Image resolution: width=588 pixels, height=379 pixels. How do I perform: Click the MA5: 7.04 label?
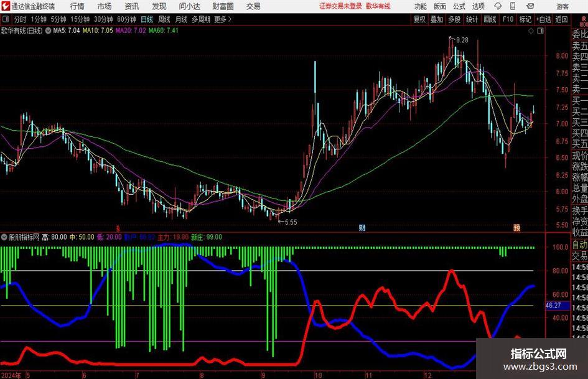(x=67, y=30)
